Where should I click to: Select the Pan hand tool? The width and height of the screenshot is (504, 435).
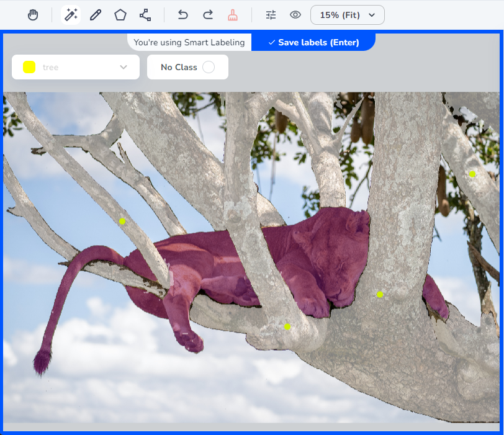[x=33, y=15]
